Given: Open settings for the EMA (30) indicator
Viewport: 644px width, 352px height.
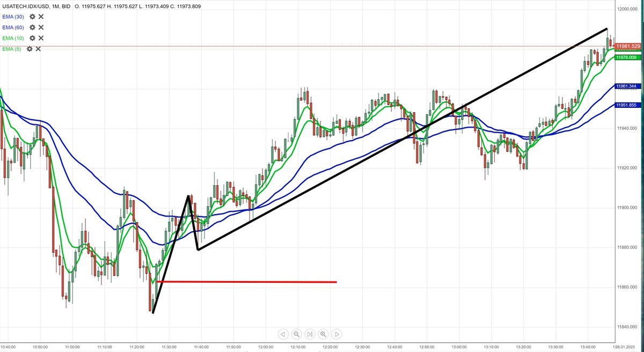Looking at the screenshot, I should pyautogui.click(x=31, y=17).
